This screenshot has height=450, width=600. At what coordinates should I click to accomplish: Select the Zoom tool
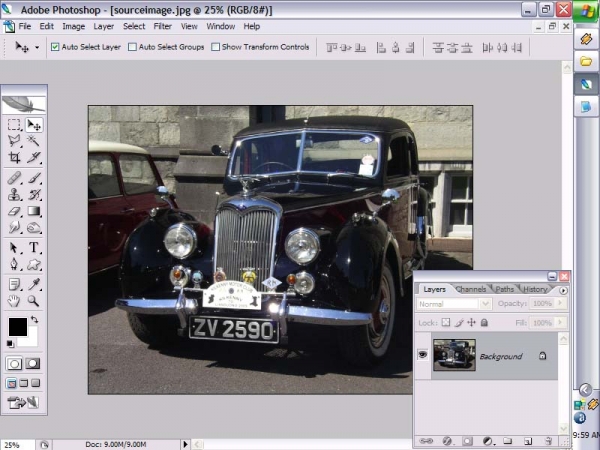pos(34,301)
